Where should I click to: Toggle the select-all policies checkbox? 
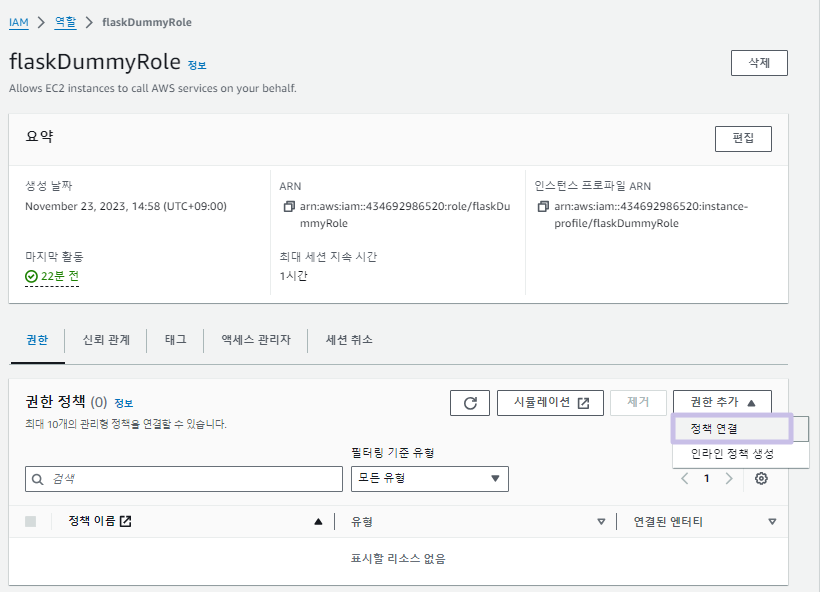coord(30,521)
